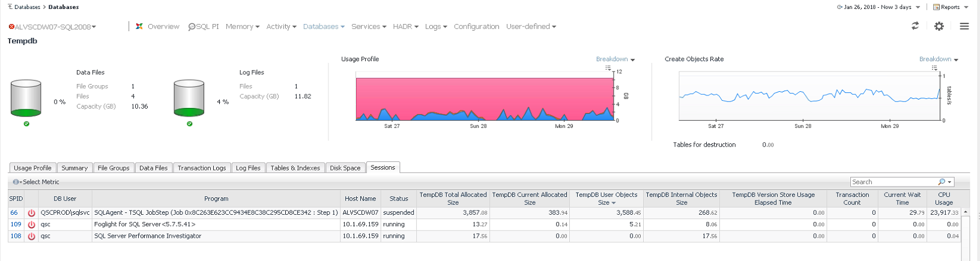
Task: Click the Search input field
Action: (x=893, y=182)
